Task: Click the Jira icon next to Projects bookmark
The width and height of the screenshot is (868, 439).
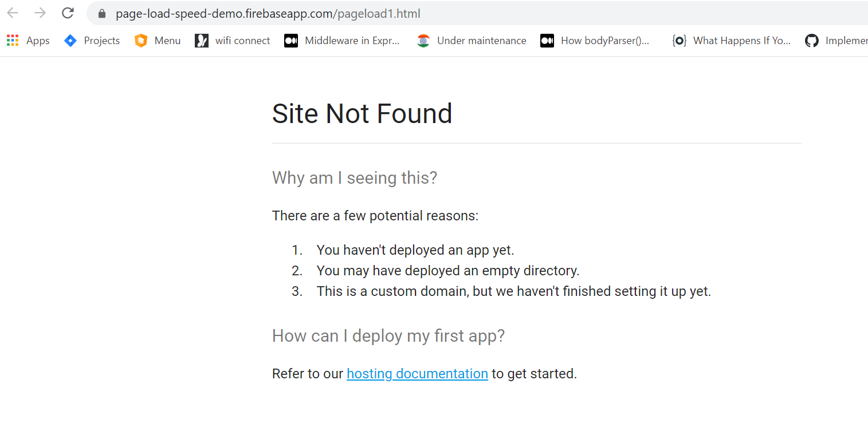Action: (x=70, y=40)
